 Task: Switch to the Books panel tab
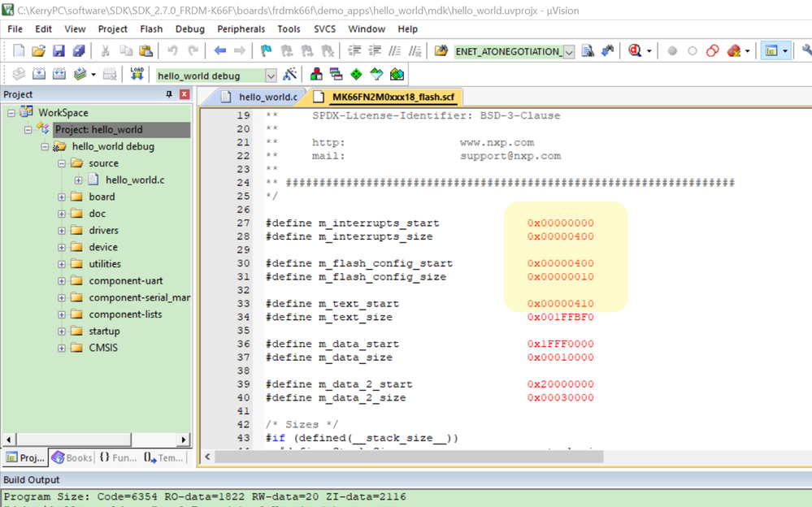point(72,457)
